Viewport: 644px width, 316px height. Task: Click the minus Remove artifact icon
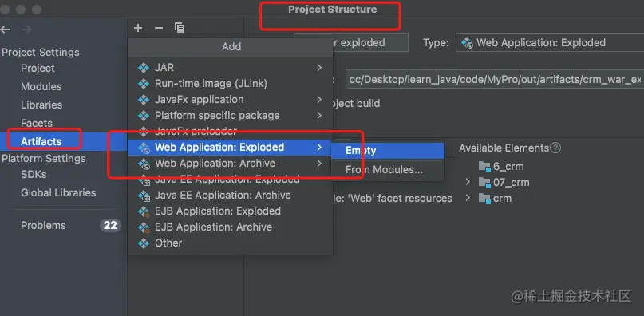tap(159, 28)
